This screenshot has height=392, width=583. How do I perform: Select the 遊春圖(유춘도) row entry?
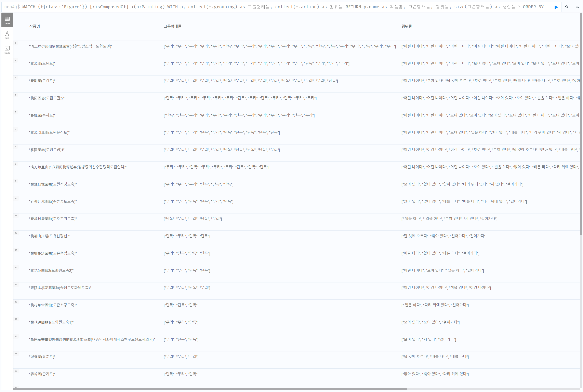42,356
